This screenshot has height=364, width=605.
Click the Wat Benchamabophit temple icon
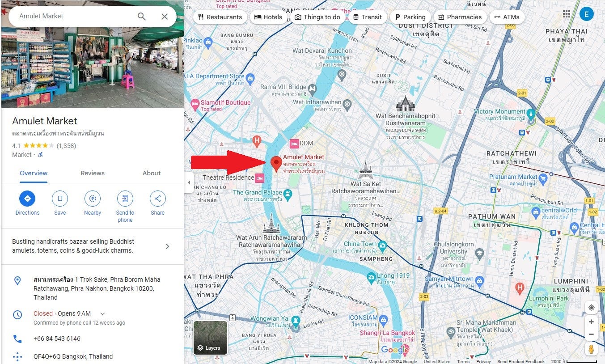(x=406, y=104)
